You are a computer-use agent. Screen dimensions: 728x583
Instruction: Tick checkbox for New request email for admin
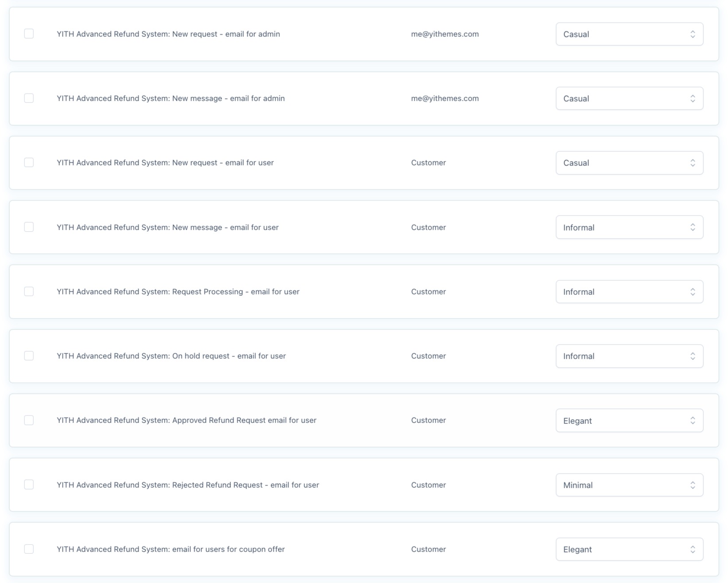click(29, 34)
